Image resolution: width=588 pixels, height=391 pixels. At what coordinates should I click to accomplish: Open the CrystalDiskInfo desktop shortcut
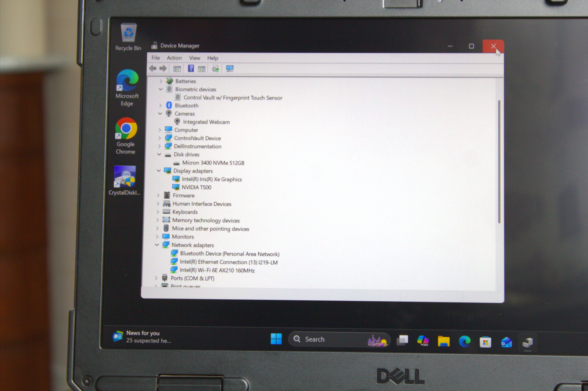pos(125,180)
